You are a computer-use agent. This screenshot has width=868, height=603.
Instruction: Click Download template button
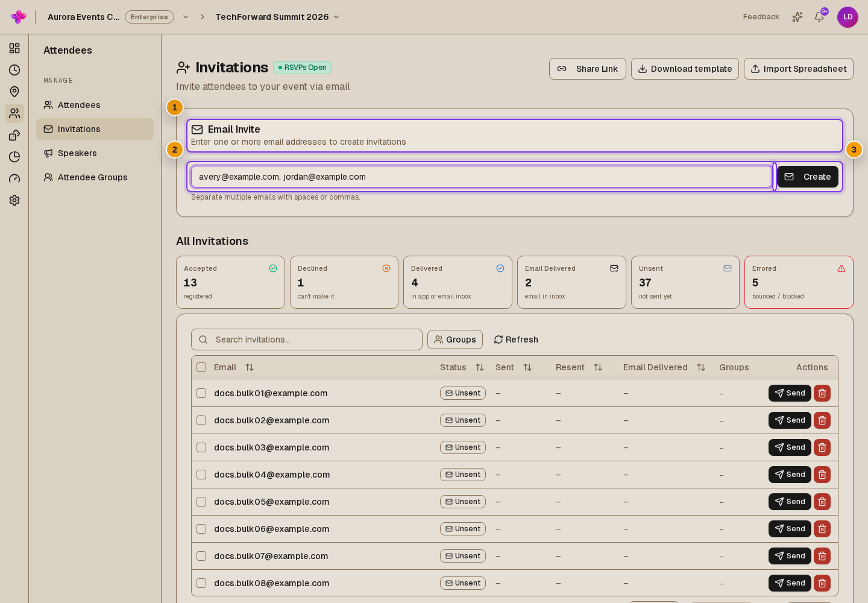click(685, 69)
